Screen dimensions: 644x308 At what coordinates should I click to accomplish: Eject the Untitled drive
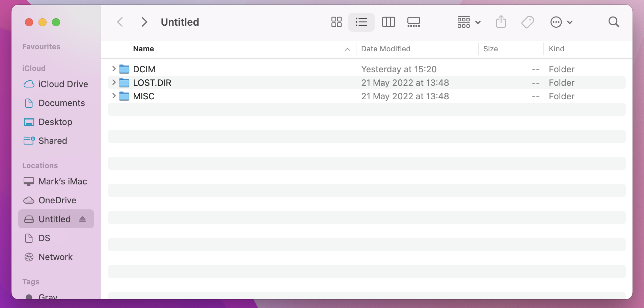coord(82,219)
